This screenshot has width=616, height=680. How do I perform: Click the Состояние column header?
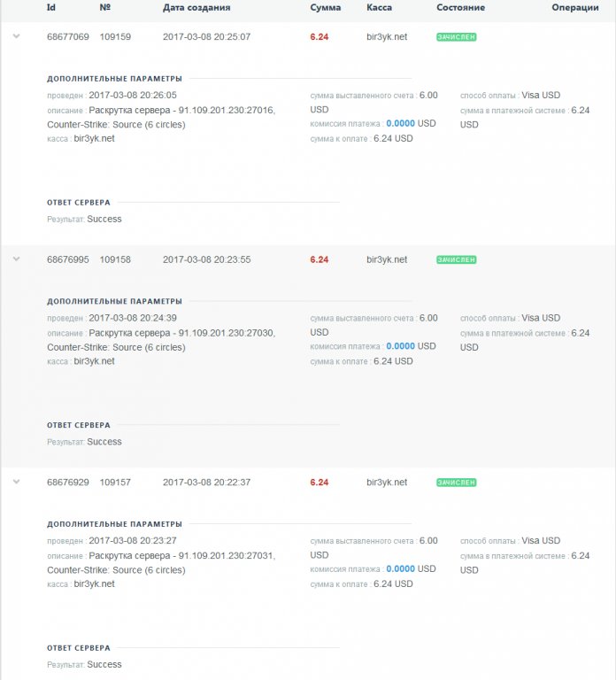[460, 7]
